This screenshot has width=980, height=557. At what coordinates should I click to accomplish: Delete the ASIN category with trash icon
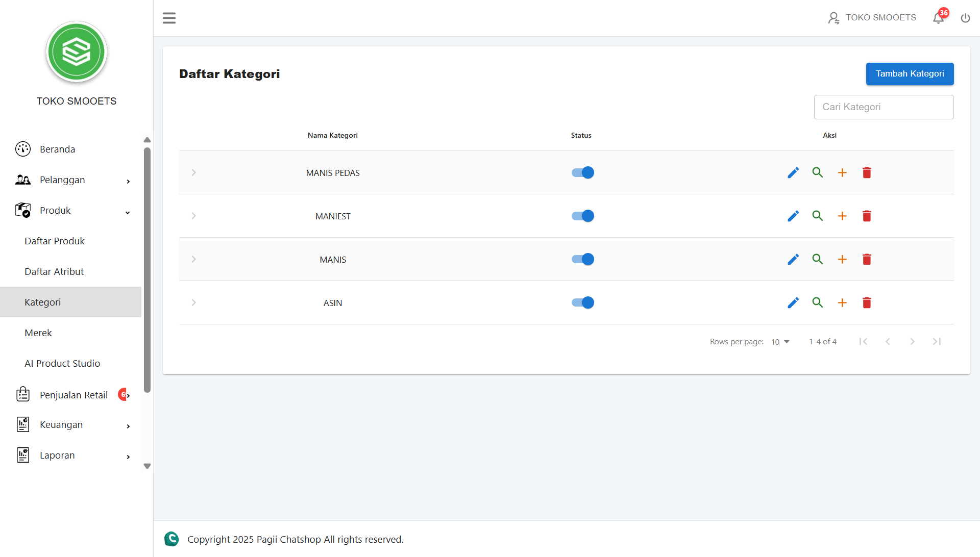867,303
